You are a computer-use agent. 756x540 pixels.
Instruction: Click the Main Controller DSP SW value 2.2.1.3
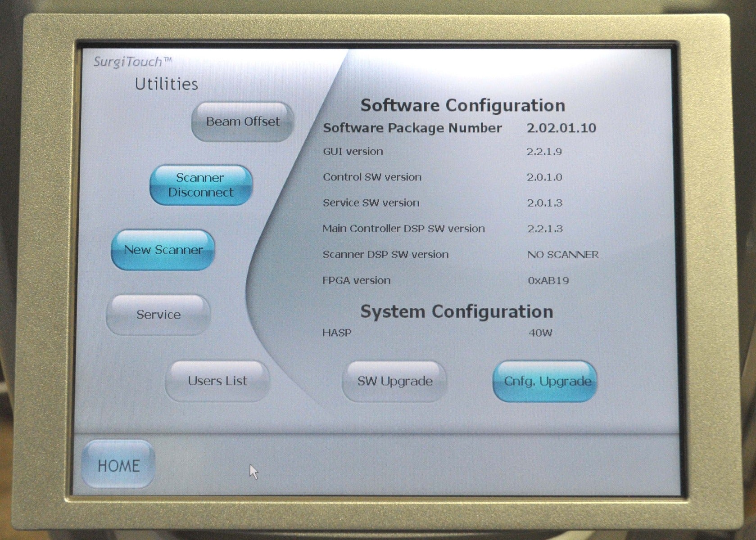tap(545, 229)
